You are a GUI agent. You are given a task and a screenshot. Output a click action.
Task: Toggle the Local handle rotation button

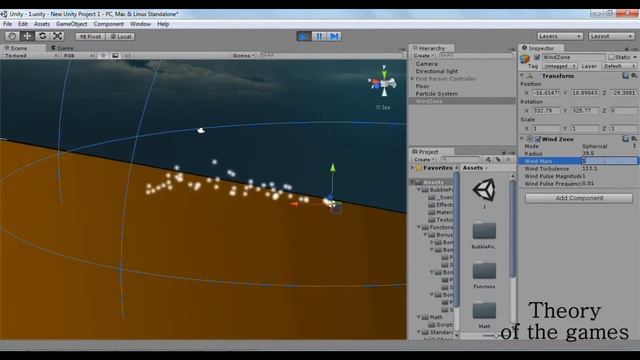click(121, 36)
